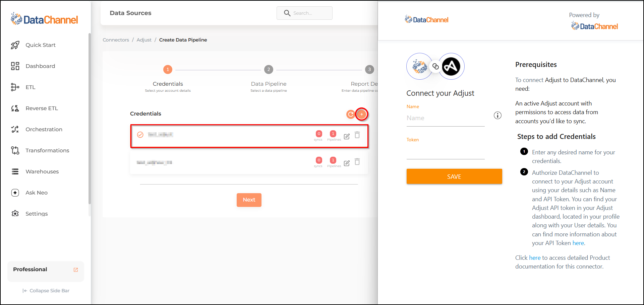Refresh the credentials list

pyautogui.click(x=350, y=115)
